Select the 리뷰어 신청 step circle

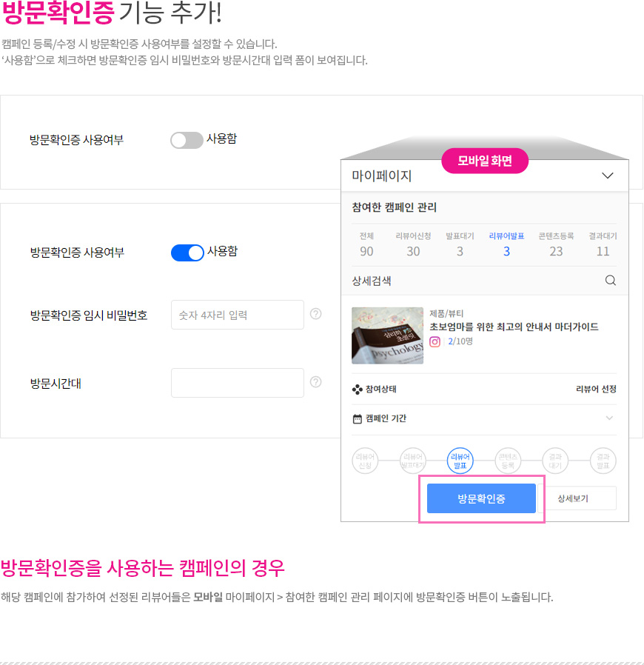pos(365,461)
